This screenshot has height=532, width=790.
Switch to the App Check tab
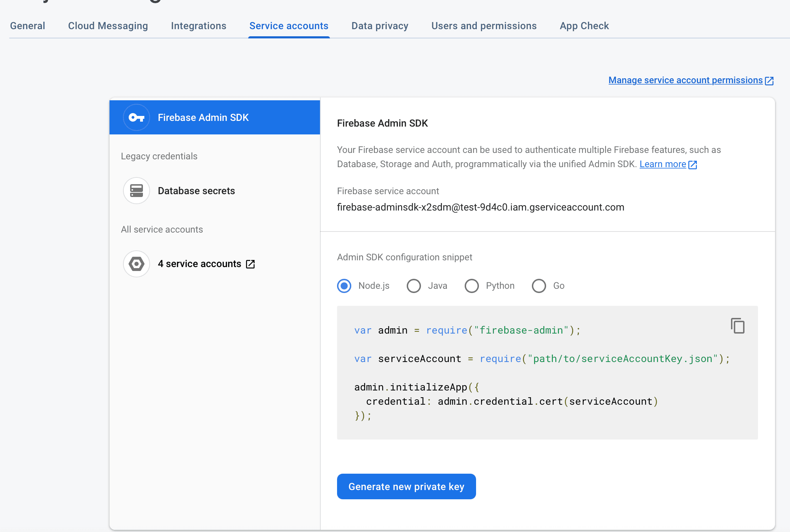584,26
